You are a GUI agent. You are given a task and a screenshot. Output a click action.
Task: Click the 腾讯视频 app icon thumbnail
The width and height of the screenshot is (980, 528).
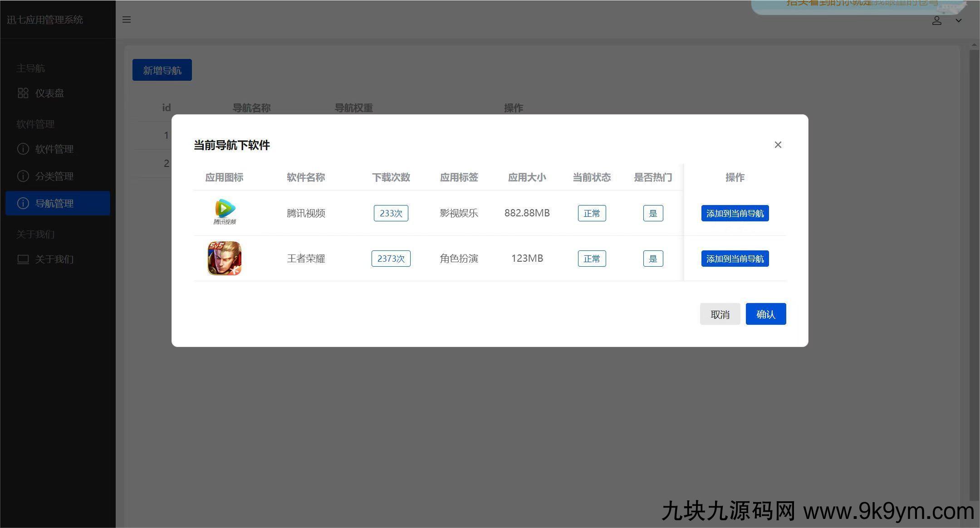point(225,212)
